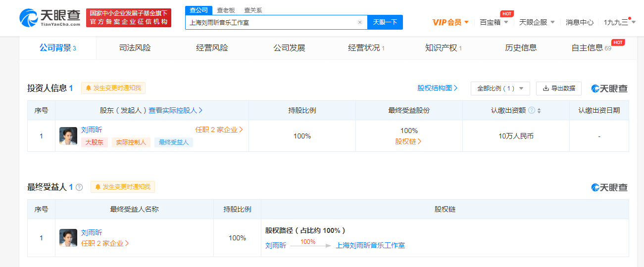Open the 全部比例（1） dropdown
Screen dimensions: 644x267
coord(500,88)
